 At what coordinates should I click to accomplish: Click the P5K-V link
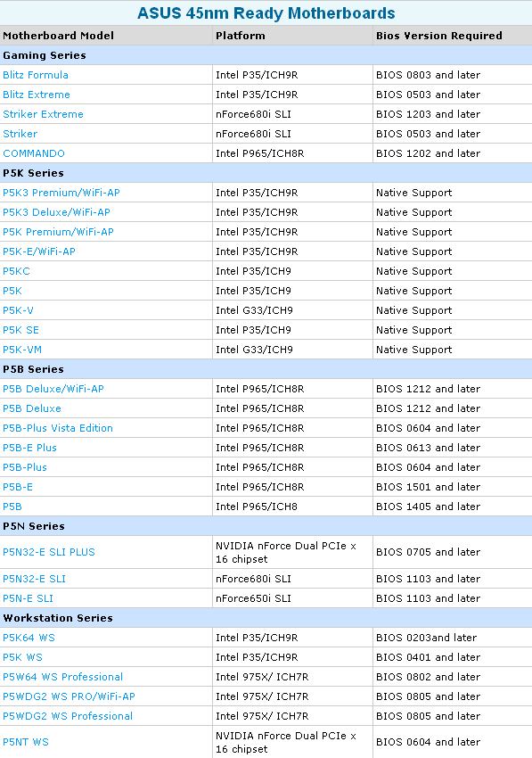click(x=19, y=310)
